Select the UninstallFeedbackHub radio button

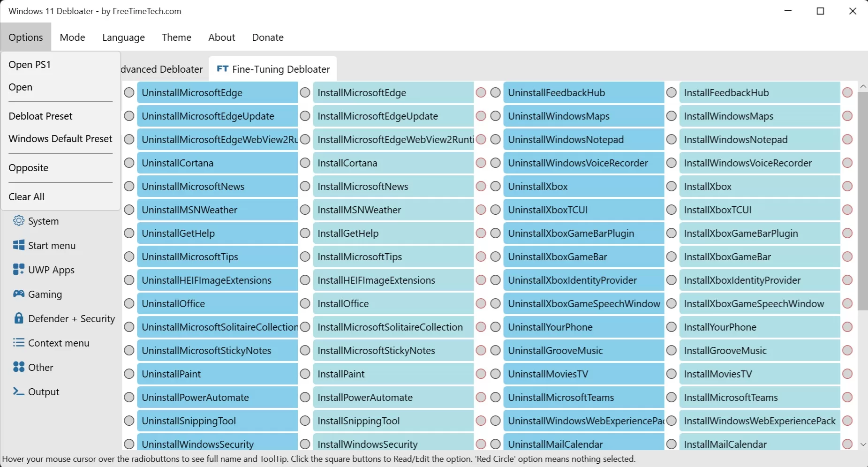pyautogui.click(x=495, y=92)
